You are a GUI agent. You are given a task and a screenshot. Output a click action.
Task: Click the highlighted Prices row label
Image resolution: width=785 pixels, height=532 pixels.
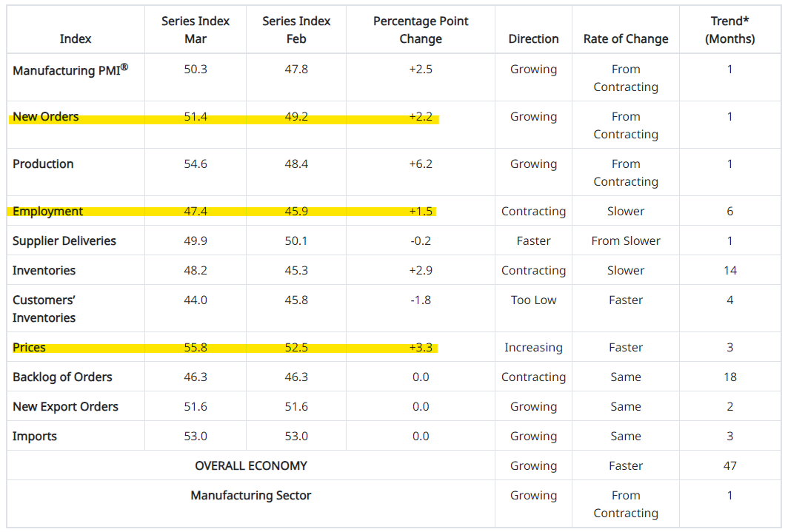[29, 348]
